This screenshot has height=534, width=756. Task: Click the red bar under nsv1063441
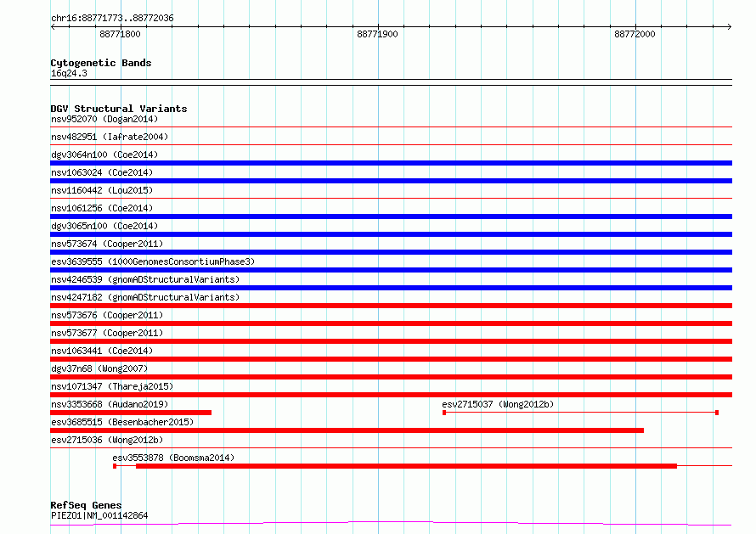(x=391, y=359)
